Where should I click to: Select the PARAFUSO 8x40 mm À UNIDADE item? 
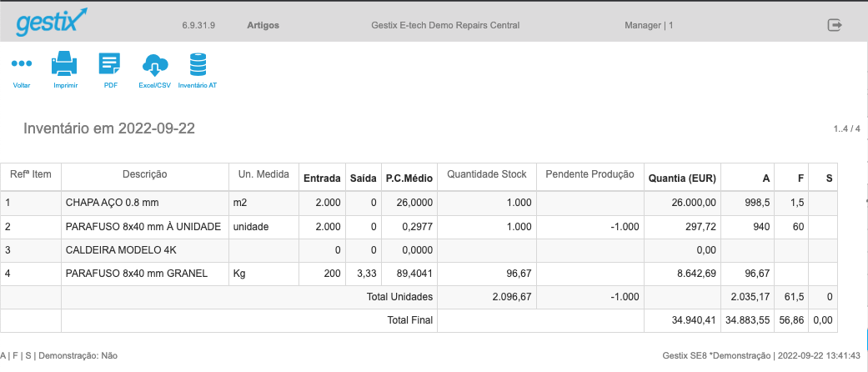(x=143, y=226)
